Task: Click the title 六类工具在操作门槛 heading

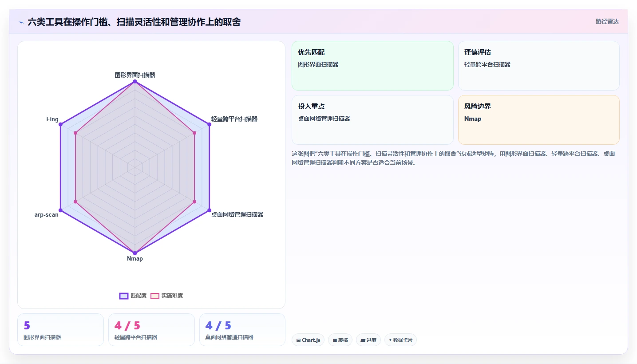Action: click(134, 22)
